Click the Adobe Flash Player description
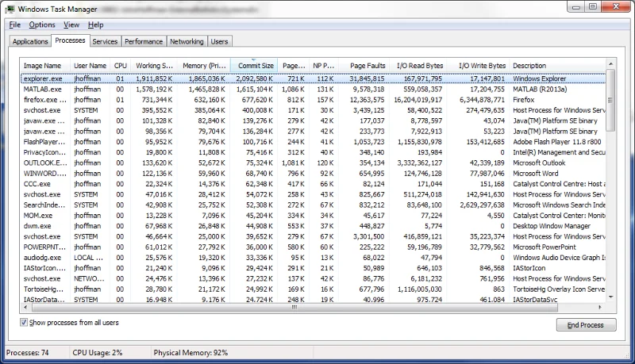 pos(557,141)
